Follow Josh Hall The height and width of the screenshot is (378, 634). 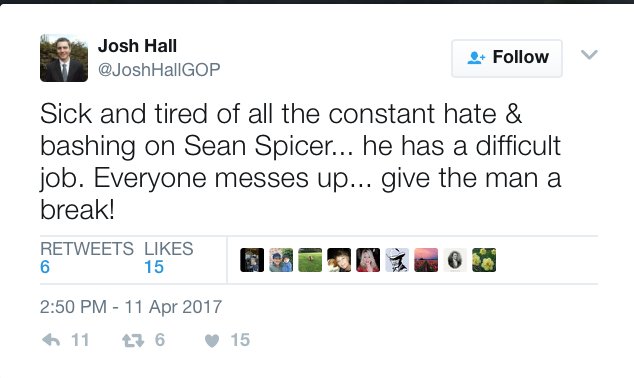[507, 58]
